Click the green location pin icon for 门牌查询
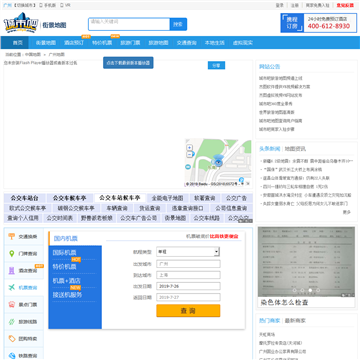The height and width of the screenshot is (360, 360). tap(12, 253)
